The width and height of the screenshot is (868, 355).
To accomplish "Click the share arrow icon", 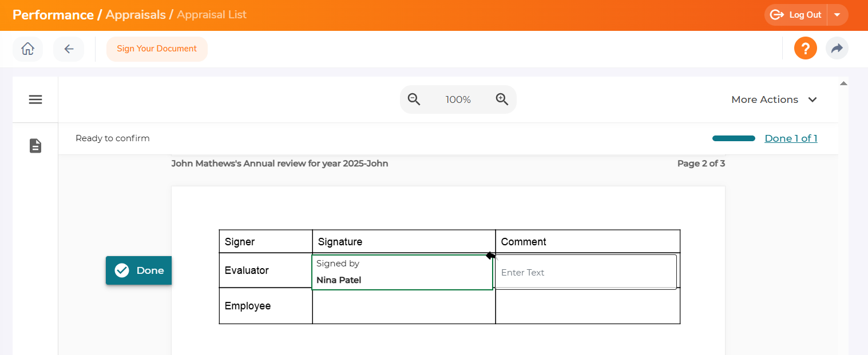I will [x=837, y=49].
